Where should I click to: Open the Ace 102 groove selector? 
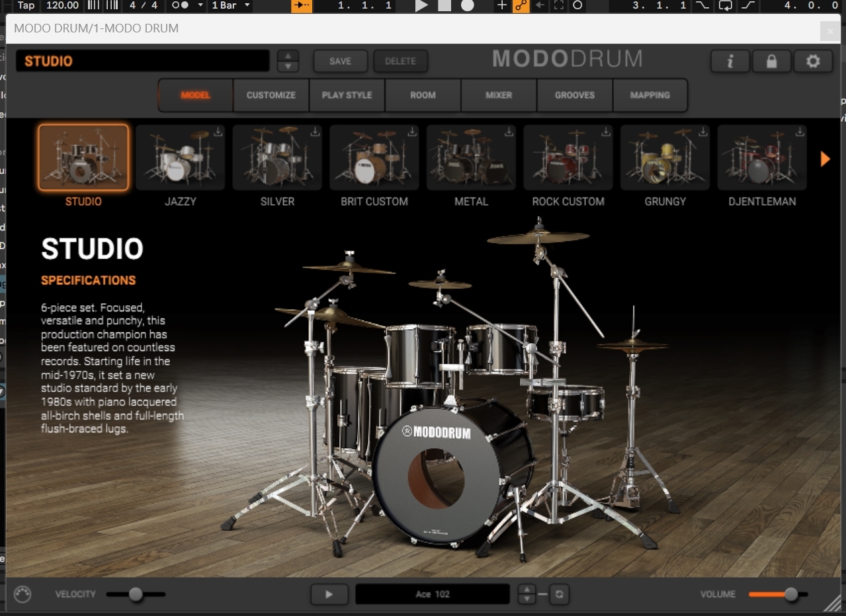(x=433, y=594)
